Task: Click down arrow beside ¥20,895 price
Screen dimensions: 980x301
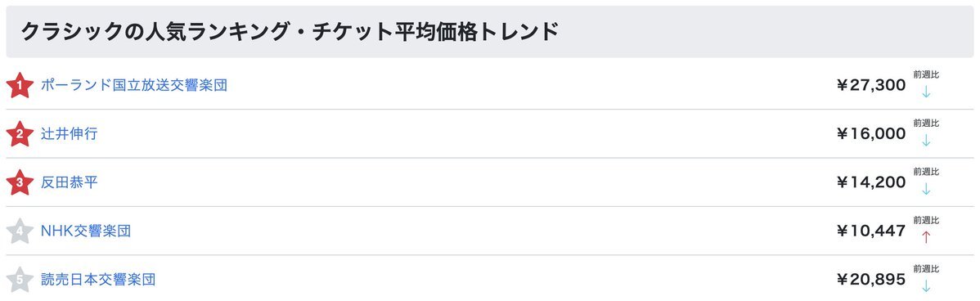Action: point(926,286)
